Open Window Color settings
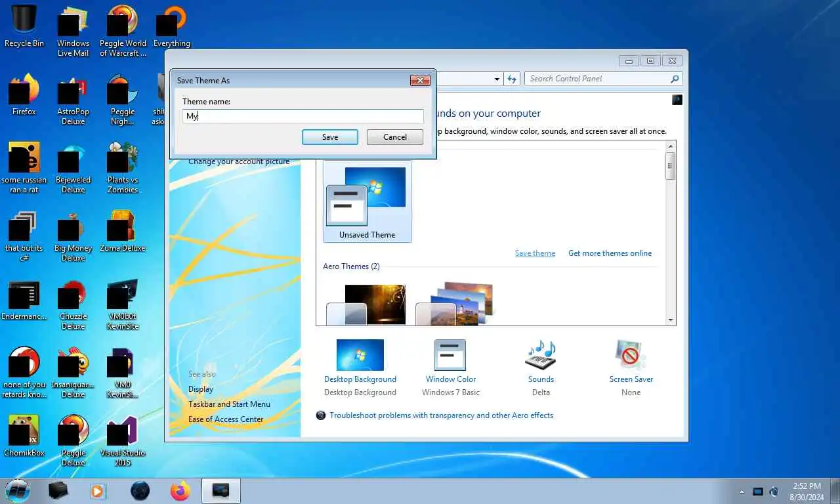Viewport: 840px width, 504px height. pyautogui.click(x=450, y=368)
